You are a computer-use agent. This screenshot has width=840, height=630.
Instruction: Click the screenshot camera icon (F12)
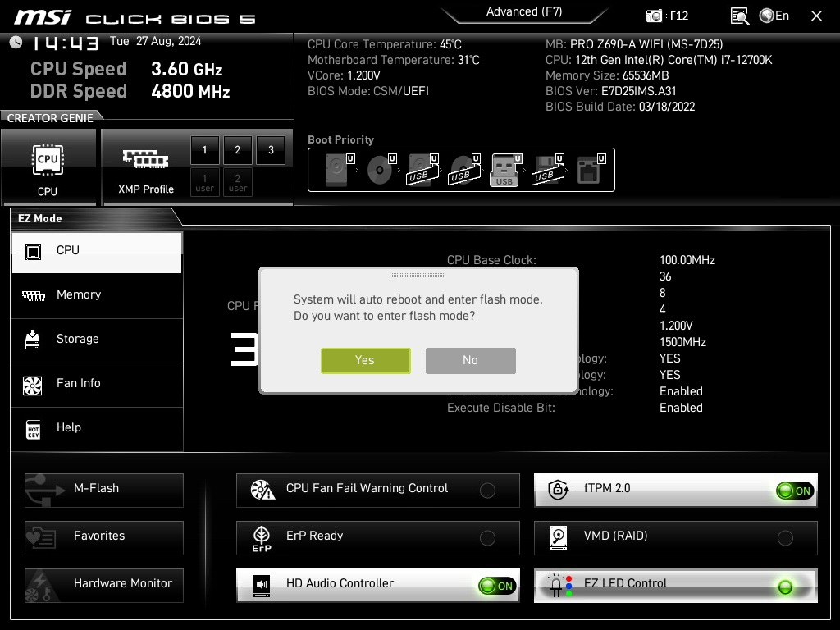click(x=655, y=16)
